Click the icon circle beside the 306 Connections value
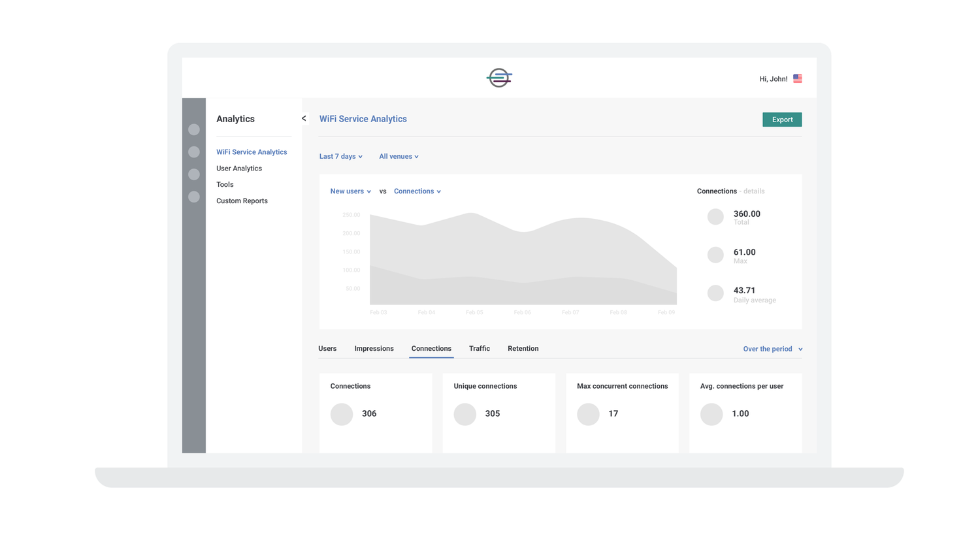This screenshot has width=980, height=533. point(342,414)
